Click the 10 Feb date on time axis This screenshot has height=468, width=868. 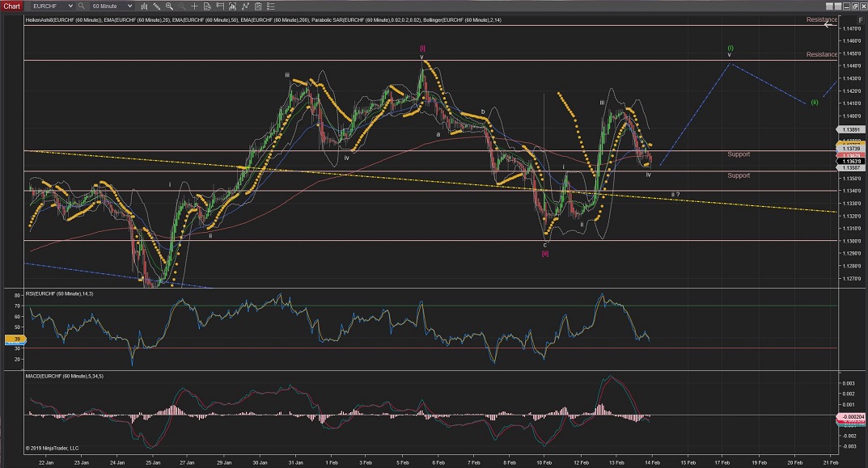[x=544, y=462]
